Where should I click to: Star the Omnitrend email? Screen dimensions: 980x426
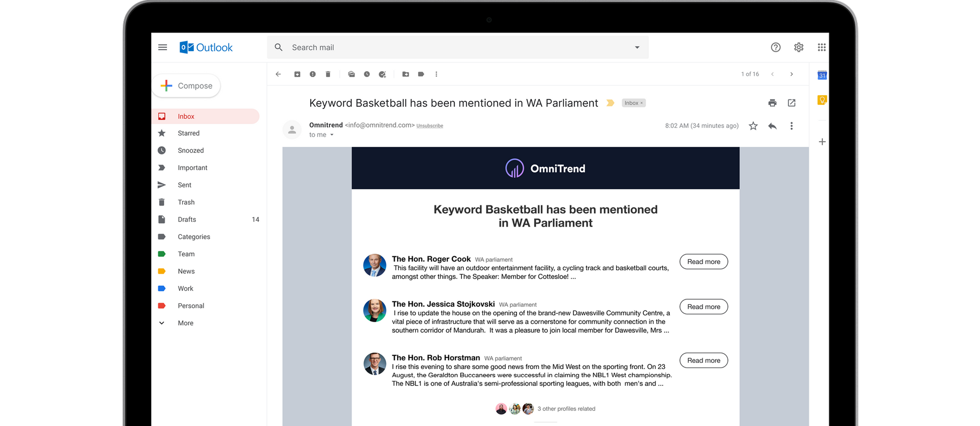click(753, 126)
